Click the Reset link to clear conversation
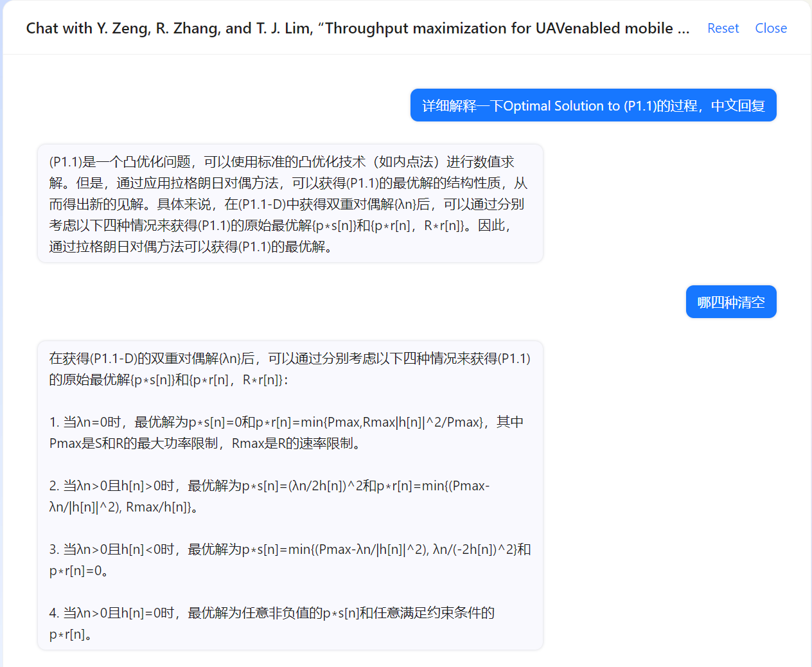 coord(723,28)
